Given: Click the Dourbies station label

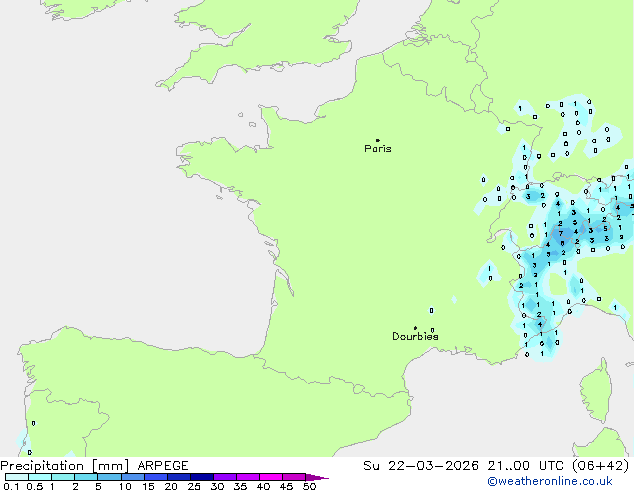Looking at the screenshot, I should tap(415, 337).
